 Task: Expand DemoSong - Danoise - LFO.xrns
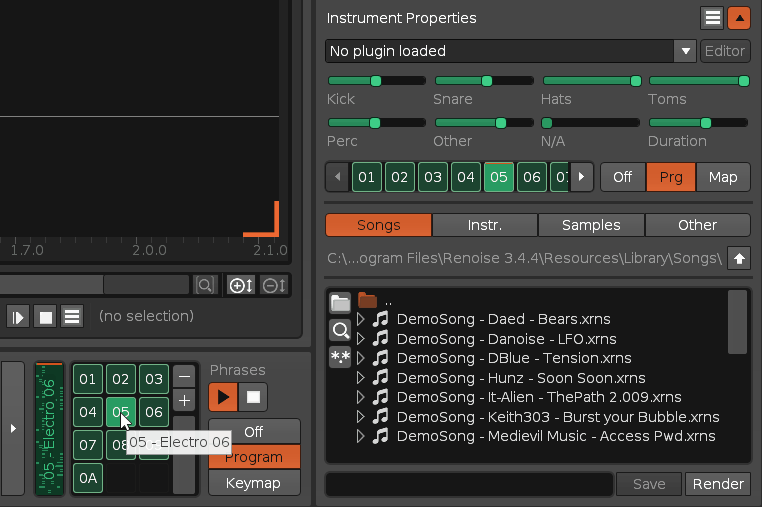point(361,339)
